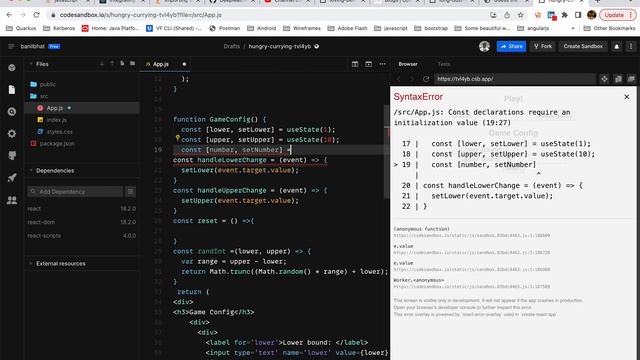Select the react dependency row
Image resolution: width=640 pixels, height=360 pixels.
point(82,209)
